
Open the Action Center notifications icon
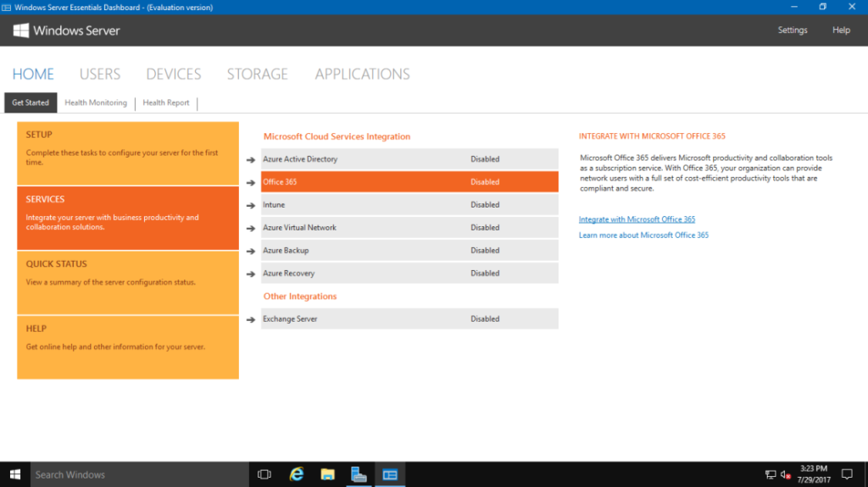click(x=847, y=474)
